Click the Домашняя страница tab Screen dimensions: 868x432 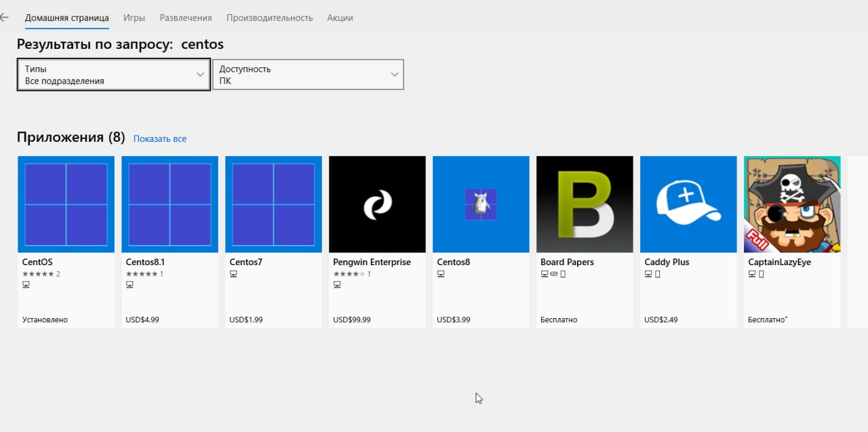click(x=66, y=18)
